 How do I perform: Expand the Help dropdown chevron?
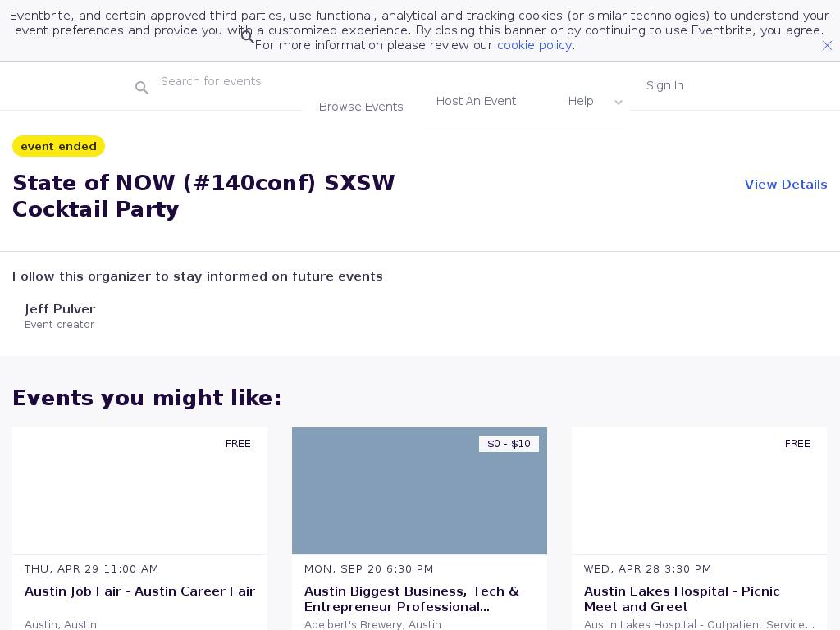[619, 103]
